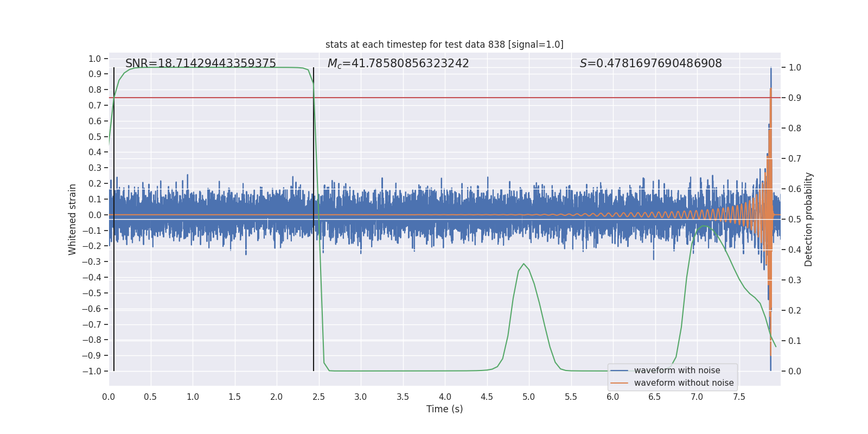Image resolution: width=868 pixels, height=434 pixels.
Task: Click the 0.8 tick on the Whitened strain axis
Action: (x=95, y=90)
